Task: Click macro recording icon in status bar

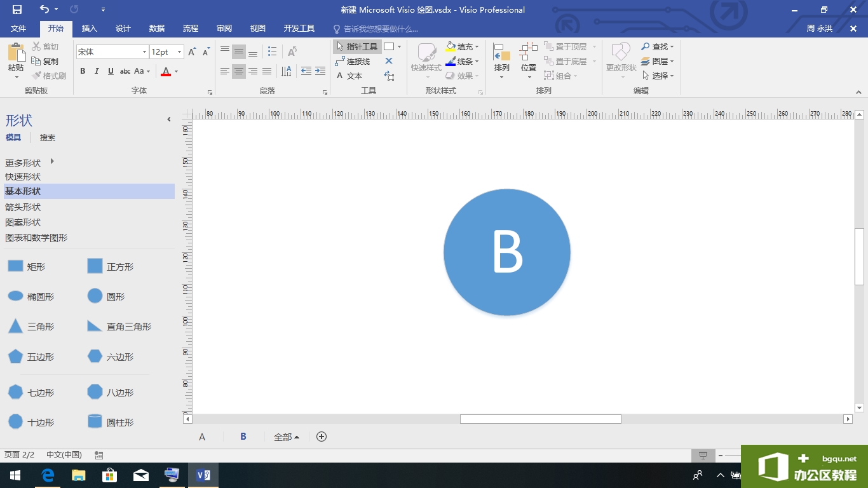Action: click(99, 455)
